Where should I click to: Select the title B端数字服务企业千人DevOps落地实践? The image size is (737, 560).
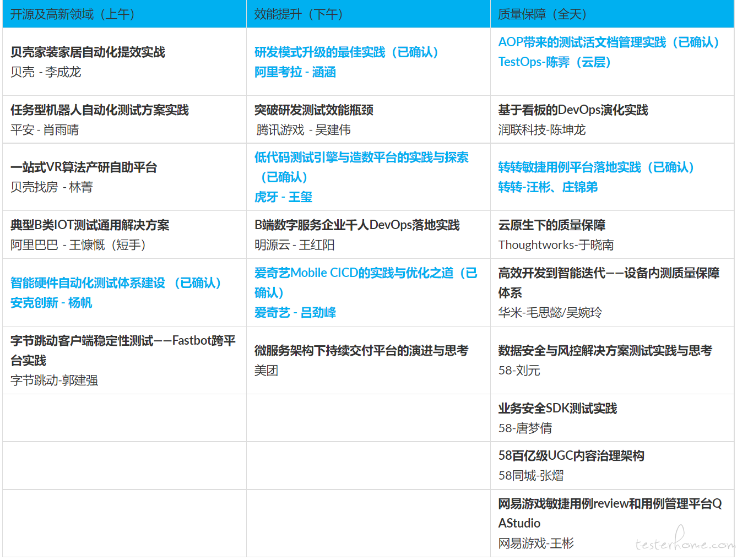pos(357,225)
